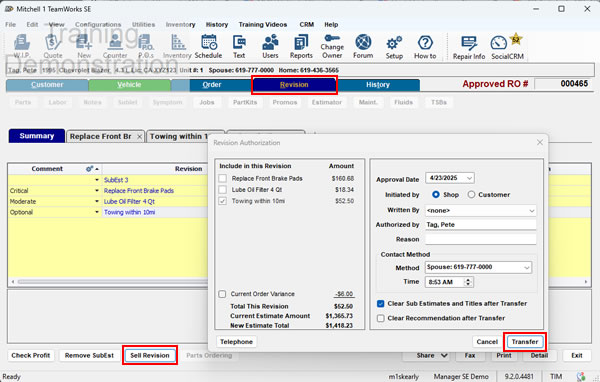
Task: Open the CRM menu
Action: point(307,24)
